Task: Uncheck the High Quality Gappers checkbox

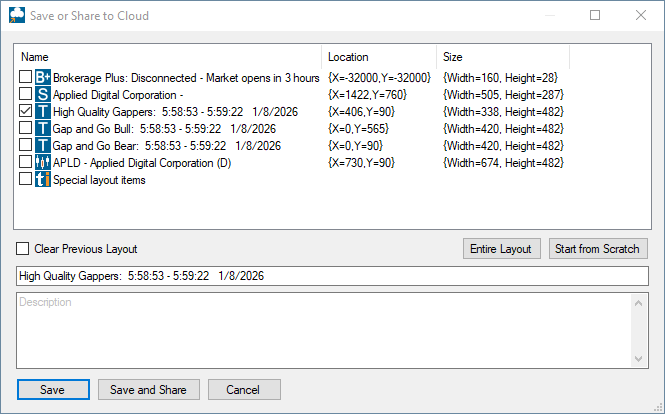Action: pyautogui.click(x=25, y=111)
